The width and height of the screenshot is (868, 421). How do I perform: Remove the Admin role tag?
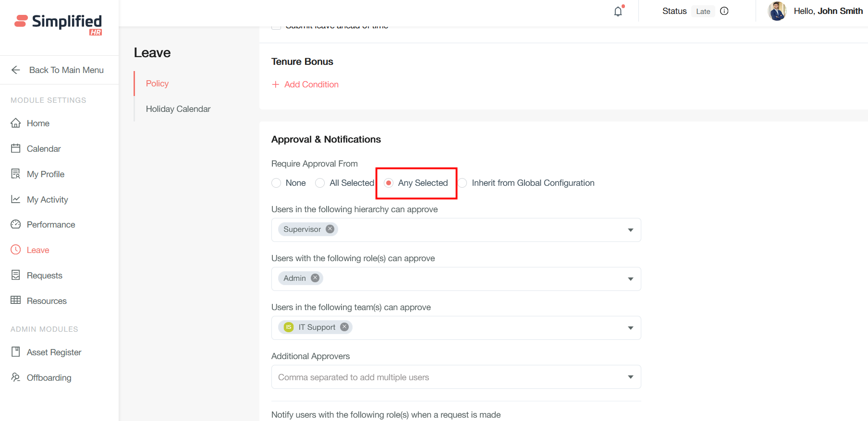tap(315, 278)
